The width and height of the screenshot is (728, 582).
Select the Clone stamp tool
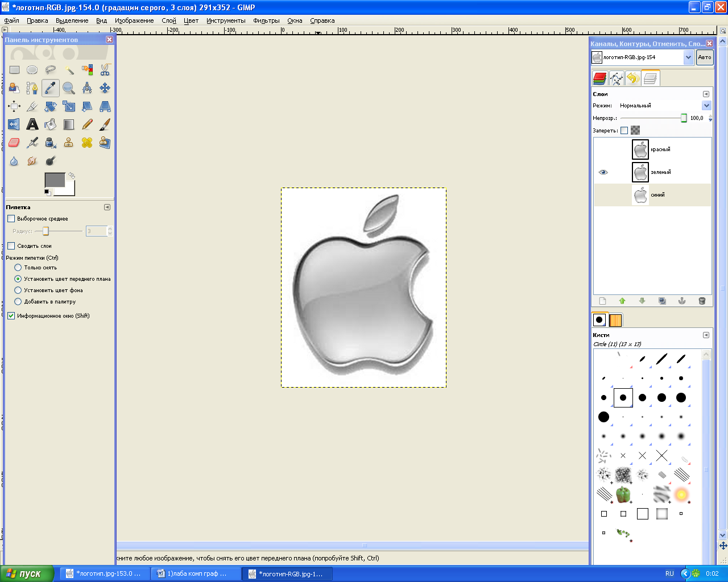point(69,143)
